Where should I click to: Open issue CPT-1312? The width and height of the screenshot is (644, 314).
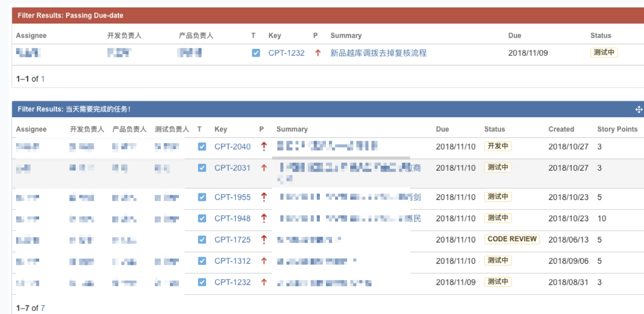pos(232,261)
